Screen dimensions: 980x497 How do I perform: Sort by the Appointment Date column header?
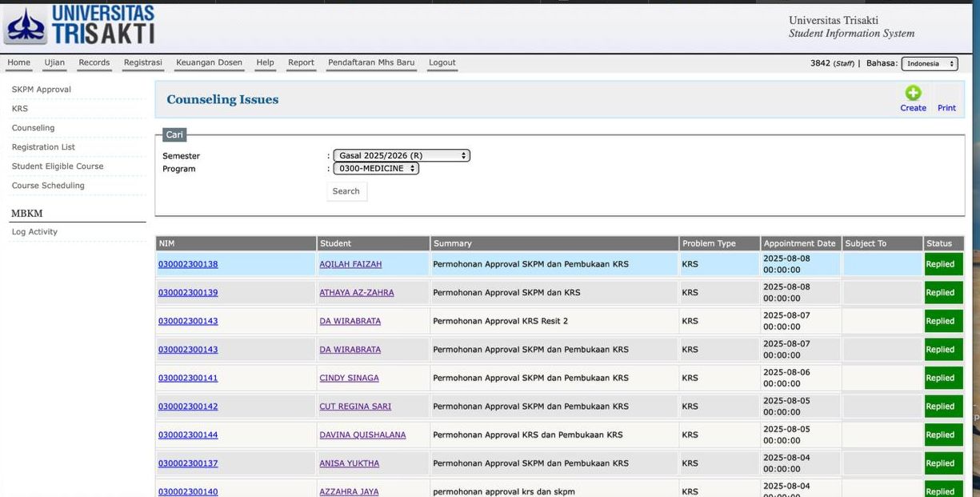[x=799, y=243]
